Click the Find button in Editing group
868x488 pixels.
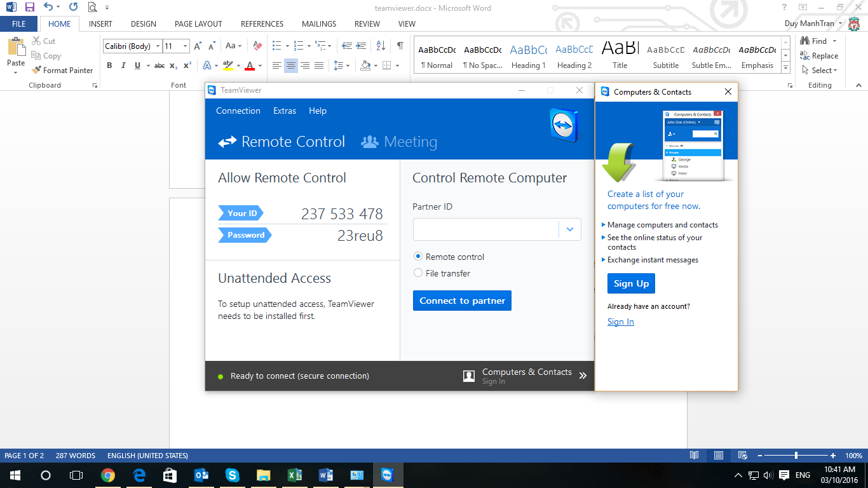coord(815,41)
